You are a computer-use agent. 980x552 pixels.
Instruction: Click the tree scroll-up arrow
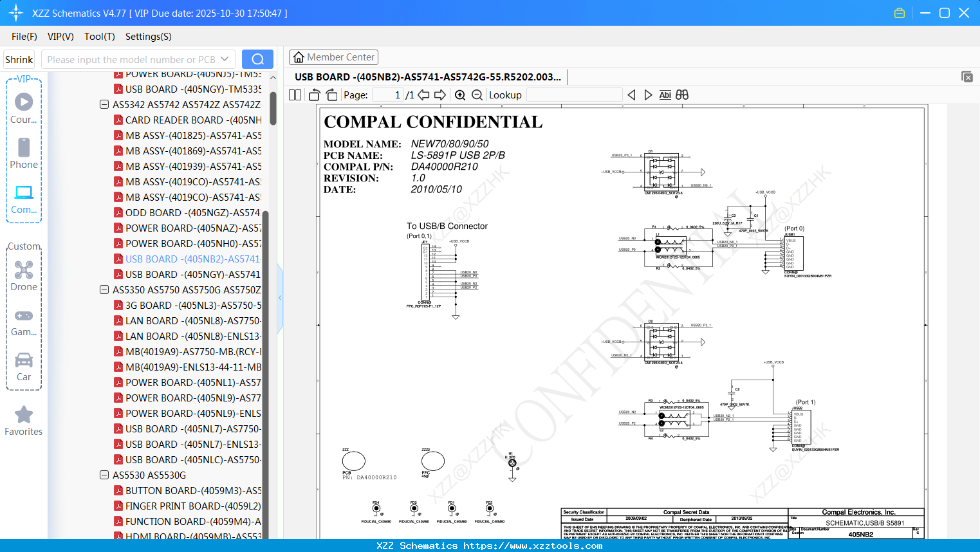(x=273, y=77)
